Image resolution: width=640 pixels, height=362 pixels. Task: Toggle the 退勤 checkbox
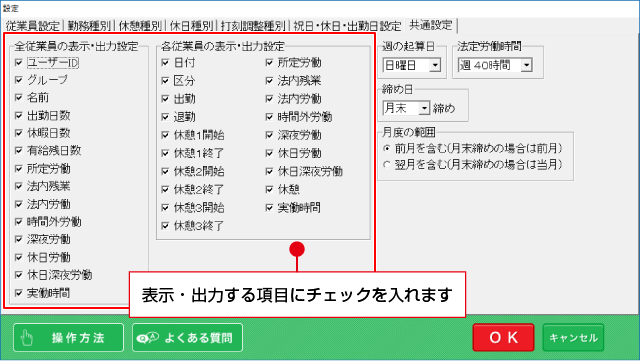click(165, 117)
